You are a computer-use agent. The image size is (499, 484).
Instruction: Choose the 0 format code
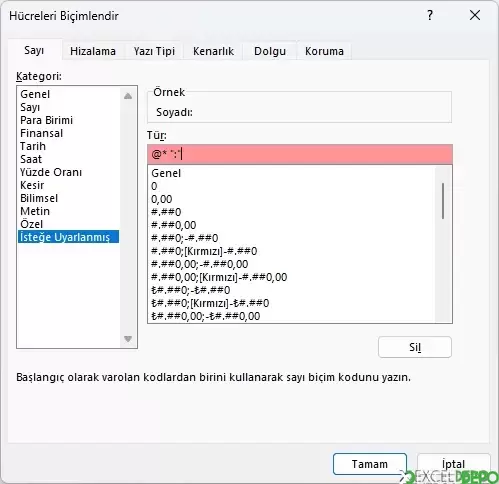click(292, 186)
